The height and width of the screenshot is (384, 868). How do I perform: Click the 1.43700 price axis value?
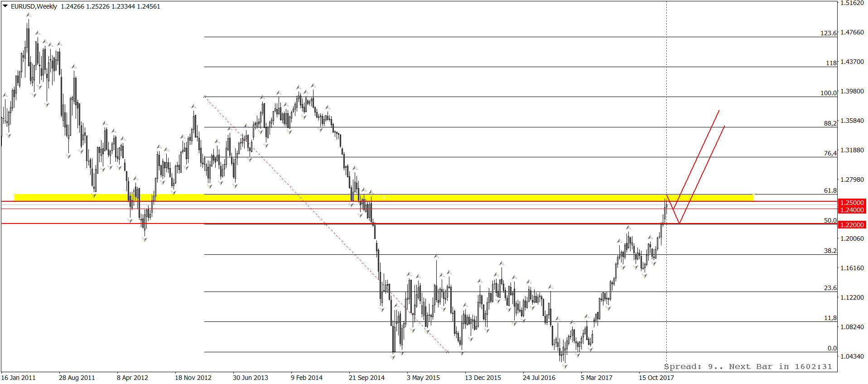click(x=852, y=62)
